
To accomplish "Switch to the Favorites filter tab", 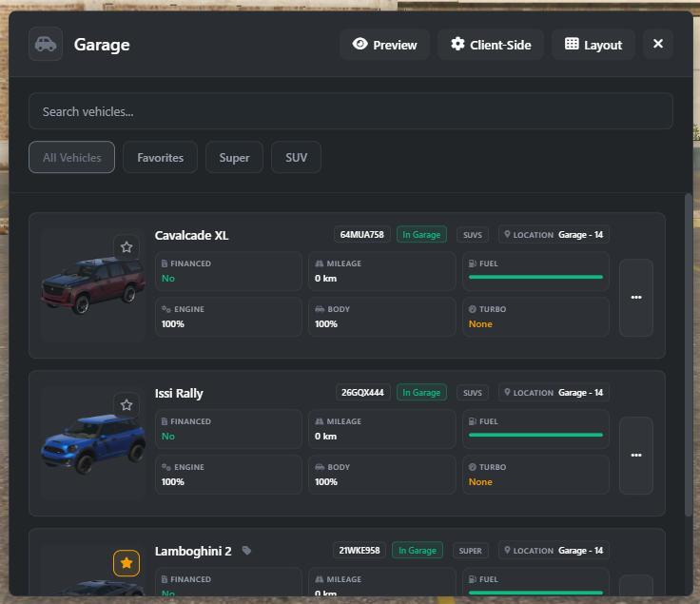I will click(160, 158).
